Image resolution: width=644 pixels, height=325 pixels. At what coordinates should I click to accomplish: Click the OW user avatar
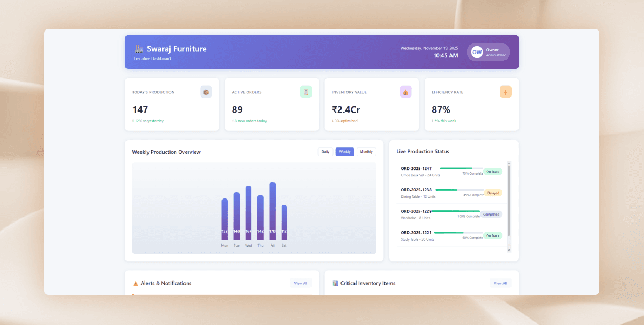click(477, 52)
